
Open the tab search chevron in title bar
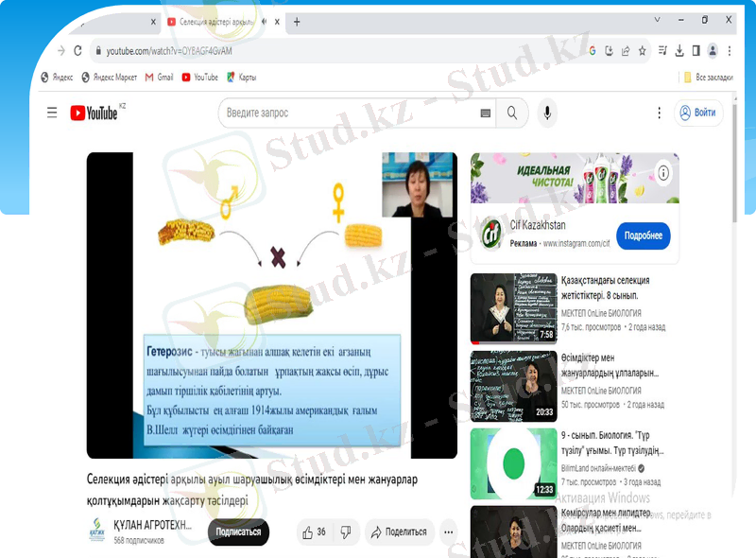(658, 20)
